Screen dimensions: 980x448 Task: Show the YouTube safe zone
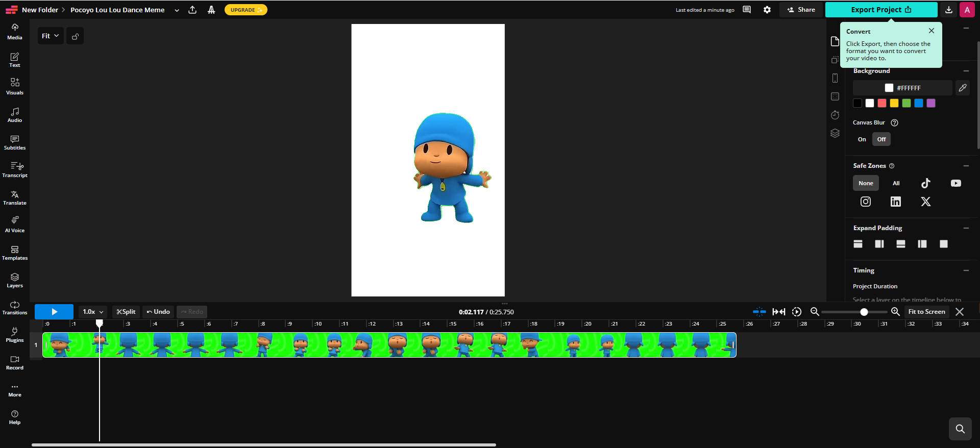[x=955, y=183]
